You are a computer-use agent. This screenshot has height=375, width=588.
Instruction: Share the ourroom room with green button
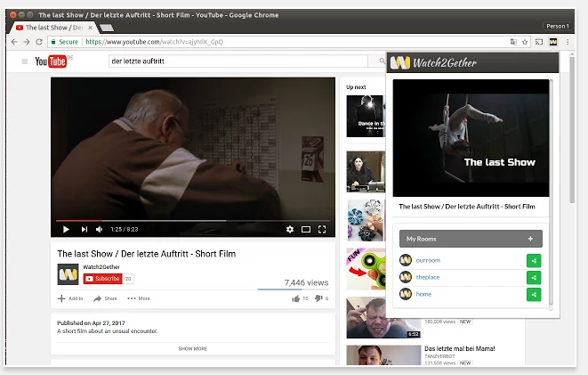click(533, 260)
